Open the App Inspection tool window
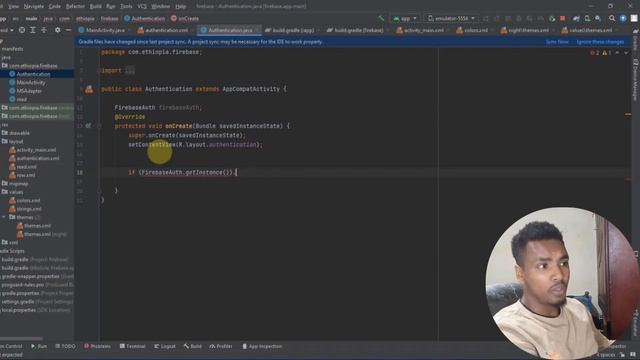The height and width of the screenshot is (360, 640). (262, 346)
